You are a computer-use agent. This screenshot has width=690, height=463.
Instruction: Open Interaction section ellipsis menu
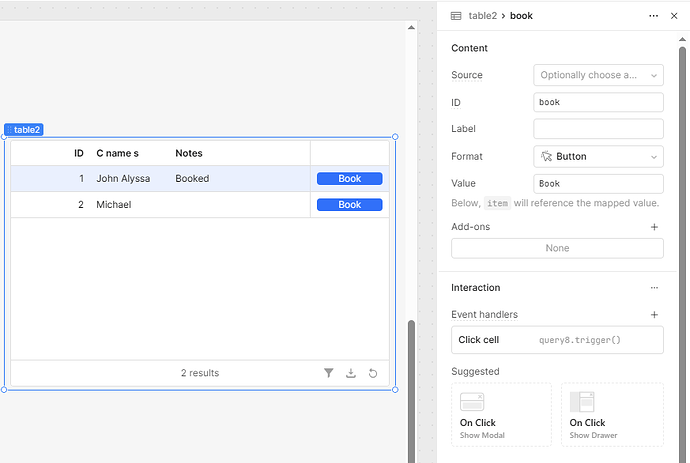(x=654, y=288)
